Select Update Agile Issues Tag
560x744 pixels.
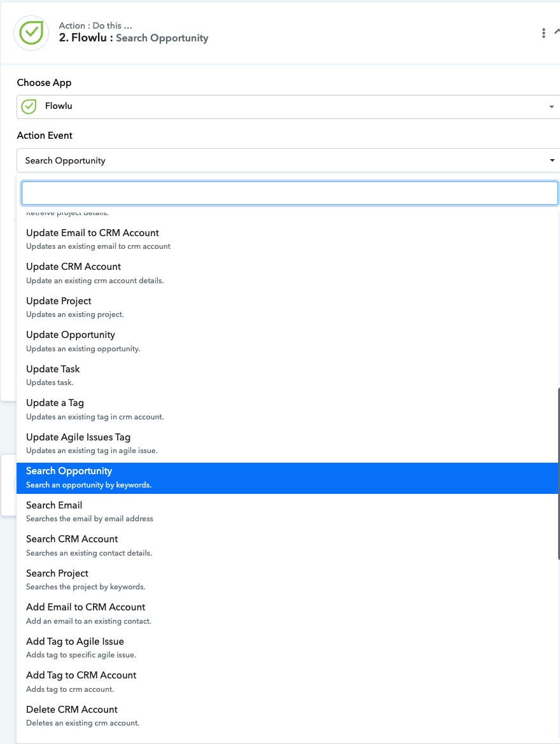pos(287,443)
